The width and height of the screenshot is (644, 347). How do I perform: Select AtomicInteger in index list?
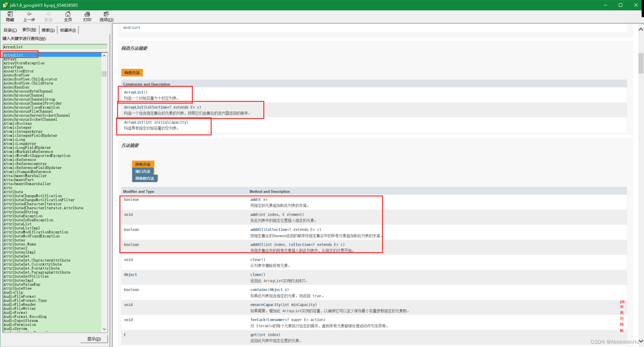click(18, 127)
